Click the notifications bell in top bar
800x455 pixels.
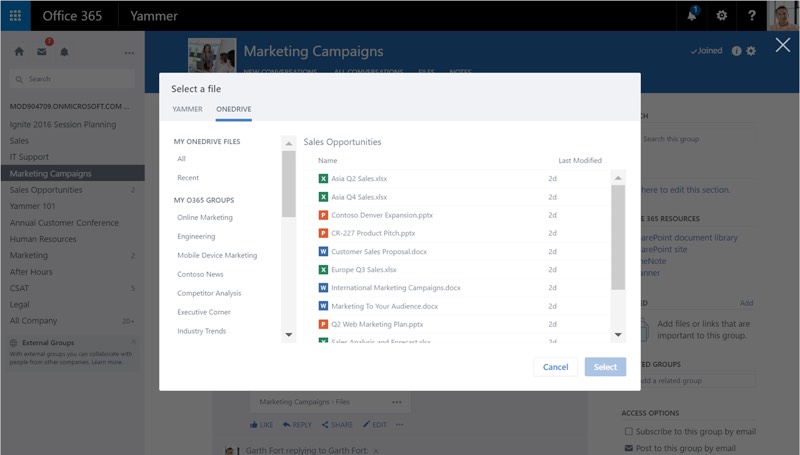(693, 15)
